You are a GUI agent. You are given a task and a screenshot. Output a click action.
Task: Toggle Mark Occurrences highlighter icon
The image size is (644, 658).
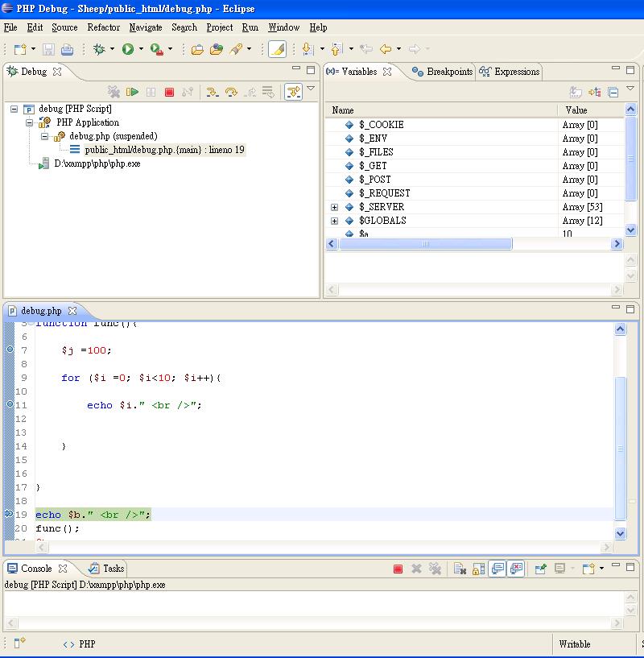point(277,49)
